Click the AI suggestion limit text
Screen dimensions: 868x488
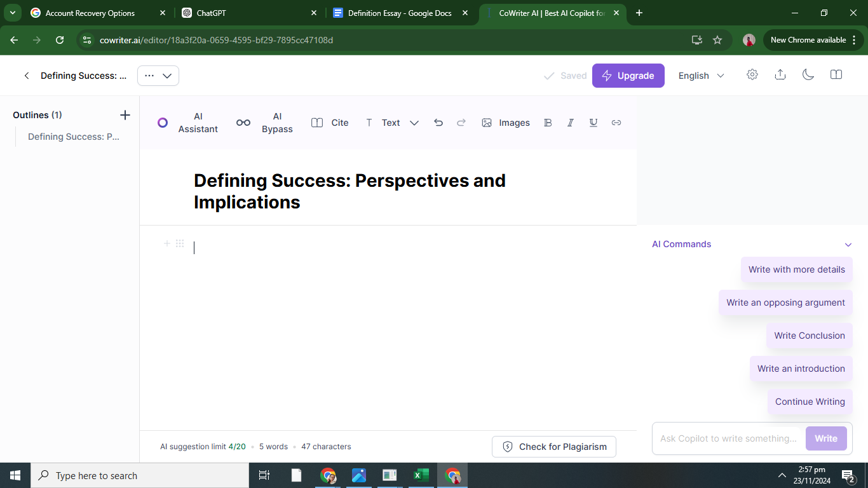tap(203, 447)
